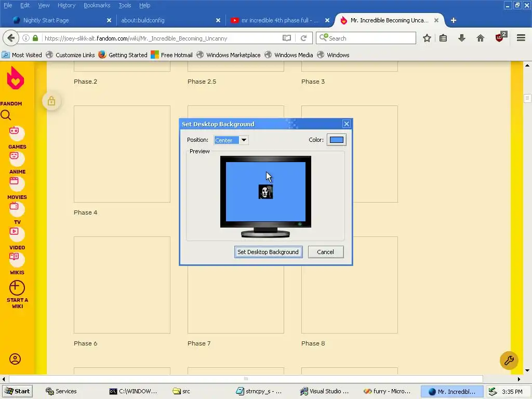Open the user profile icon in sidebar
Viewport: 532px width, 399px height.
15,359
